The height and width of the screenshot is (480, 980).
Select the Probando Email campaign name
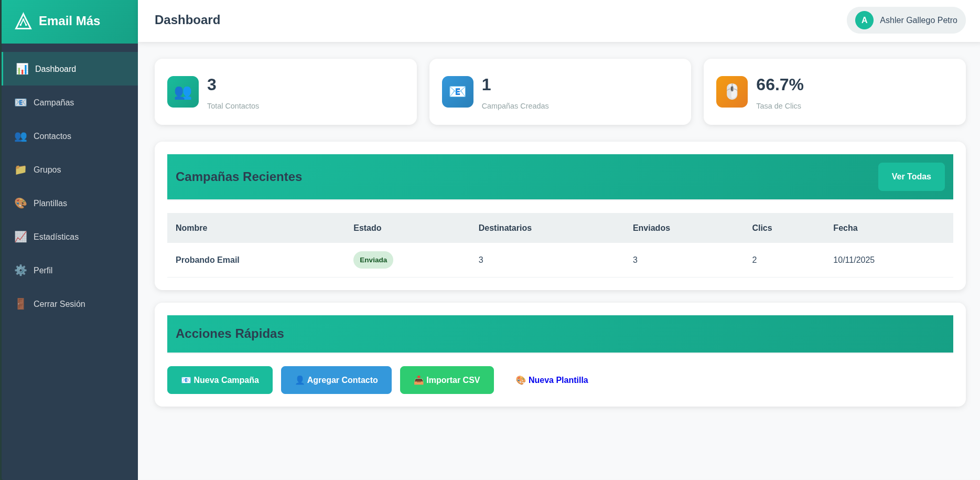208,260
